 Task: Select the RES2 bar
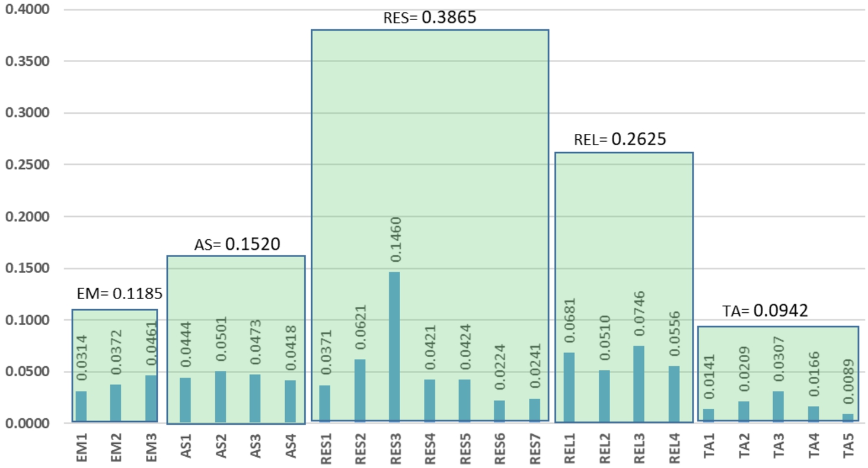[360, 390]
